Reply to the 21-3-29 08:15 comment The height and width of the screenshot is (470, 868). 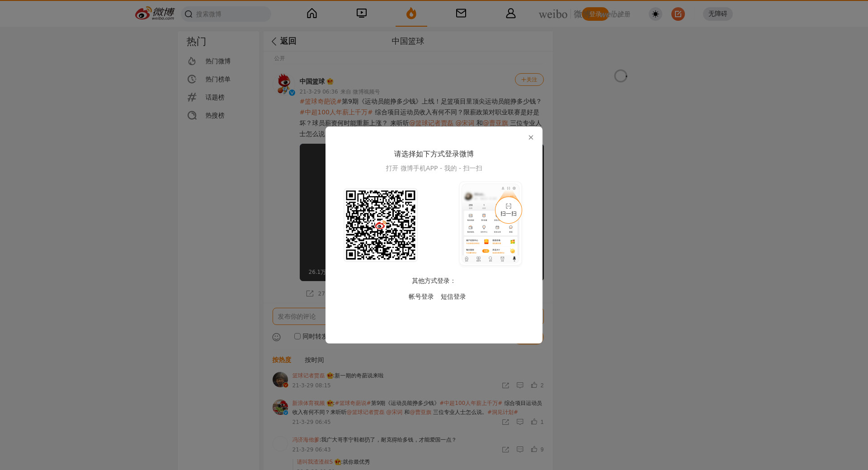tap(520, 385)
